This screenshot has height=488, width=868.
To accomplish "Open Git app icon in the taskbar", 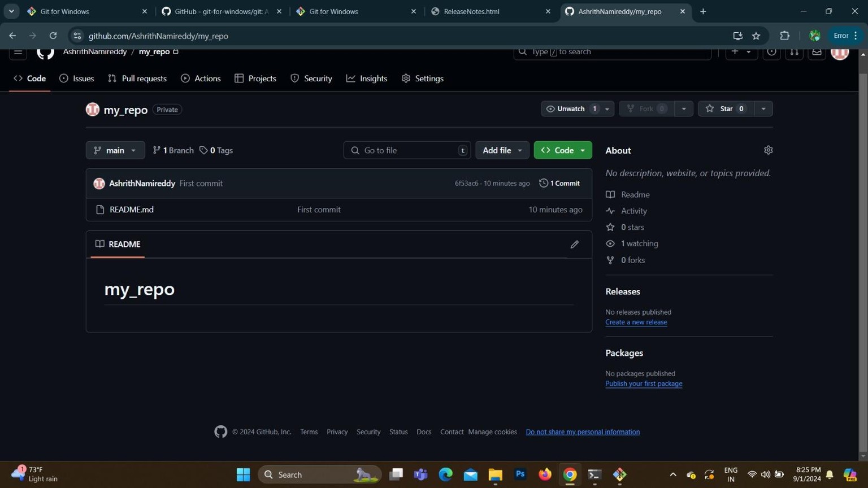I will point(619,475).
